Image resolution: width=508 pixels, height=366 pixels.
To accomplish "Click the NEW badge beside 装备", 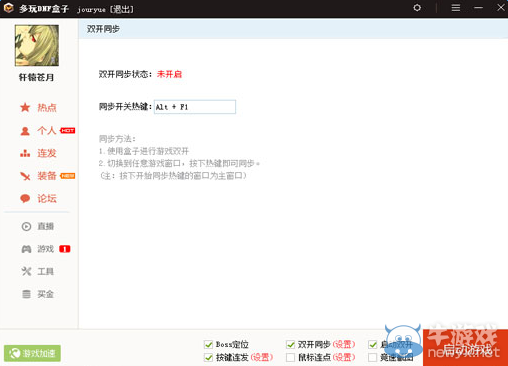I will 68,176.
